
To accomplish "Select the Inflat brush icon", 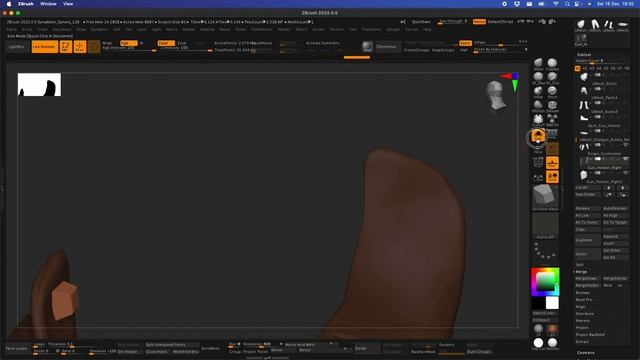I will point(538,91).
